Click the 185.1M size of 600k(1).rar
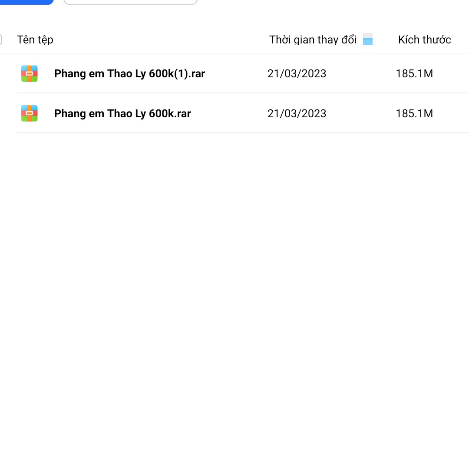 point(414,73)
